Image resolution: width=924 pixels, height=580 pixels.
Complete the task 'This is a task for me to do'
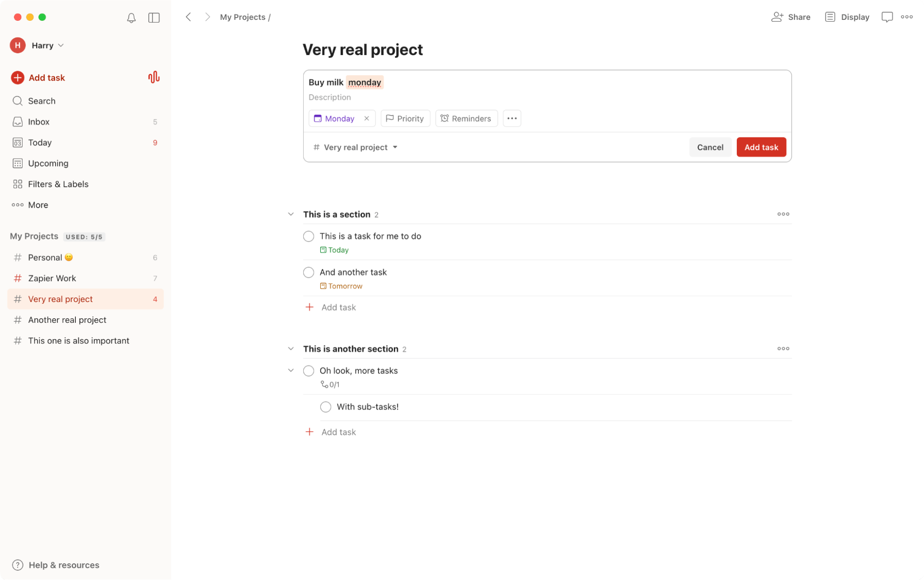(x=308, y=236)
